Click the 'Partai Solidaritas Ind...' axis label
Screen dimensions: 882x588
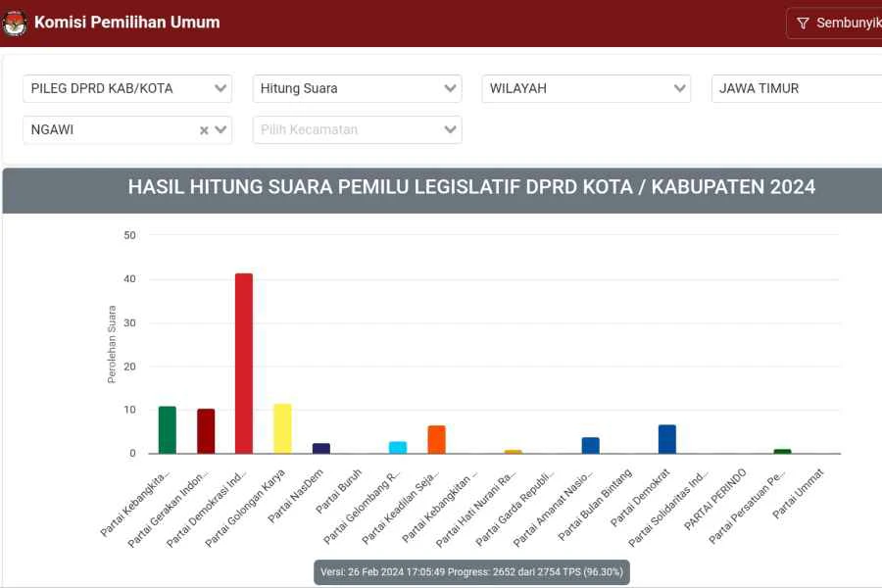[668, 508]
